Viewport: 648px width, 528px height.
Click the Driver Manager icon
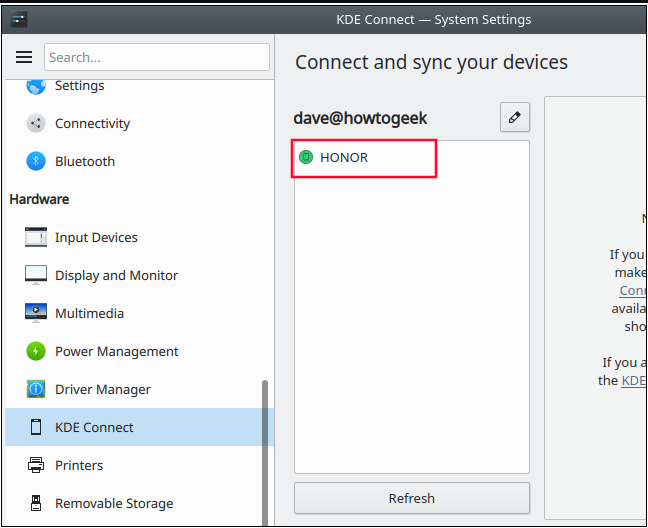(x=36, y=389)
